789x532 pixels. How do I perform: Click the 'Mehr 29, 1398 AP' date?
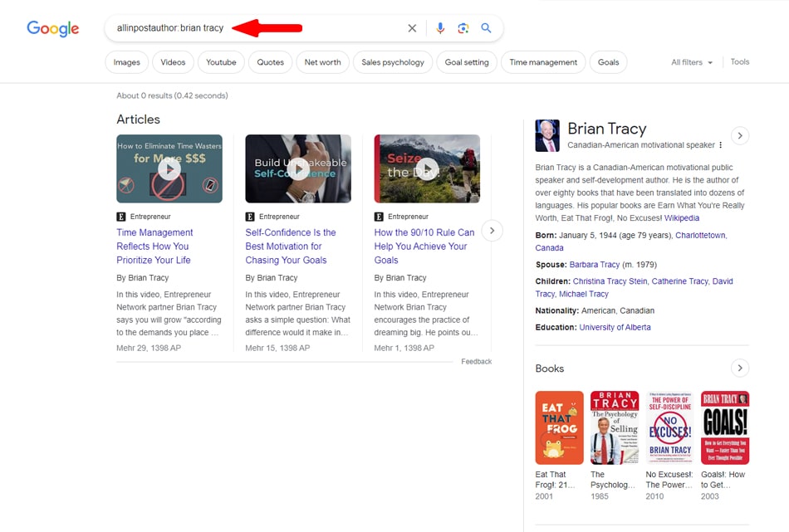149,348
